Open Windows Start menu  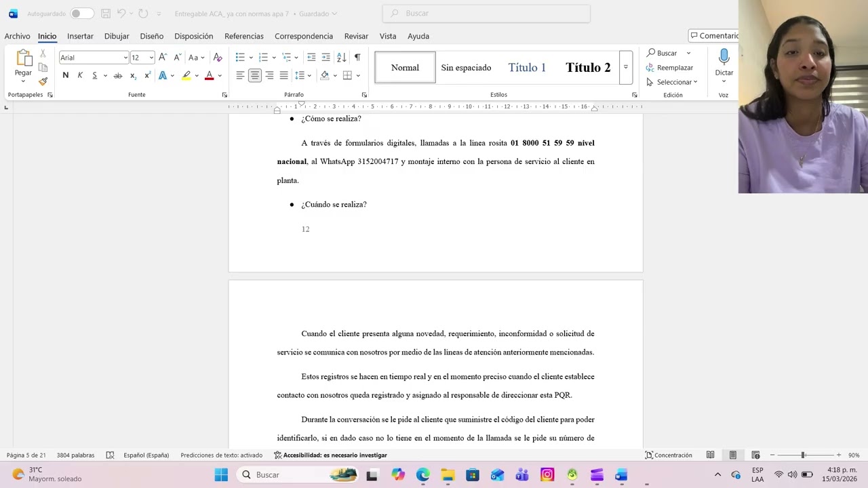[x=221, y=474]
